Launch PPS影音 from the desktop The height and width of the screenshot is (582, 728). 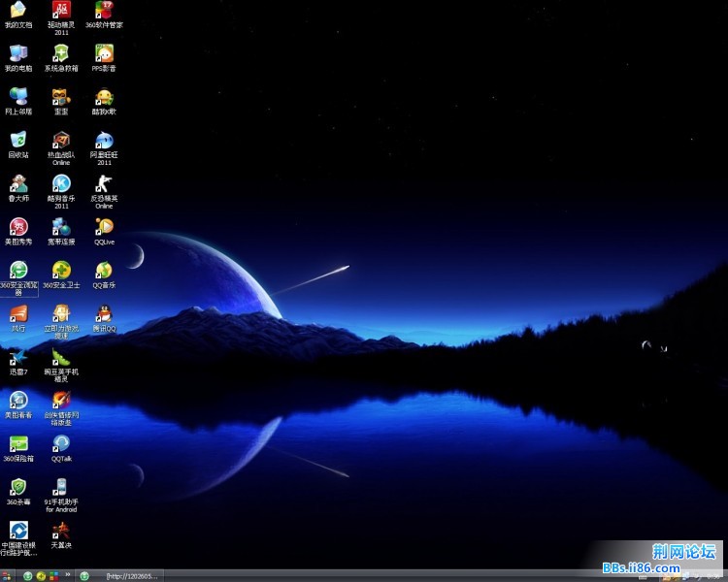[x=104, y=53]
